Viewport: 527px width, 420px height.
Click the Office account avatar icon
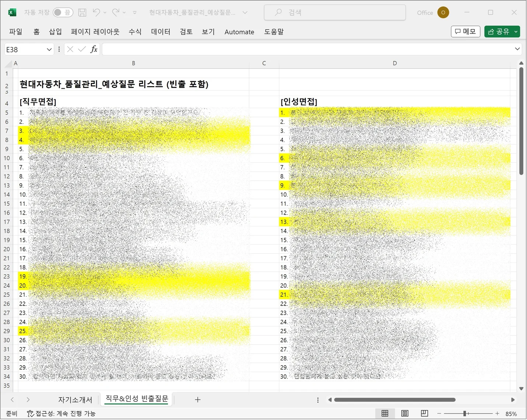(x=443, y=13)
